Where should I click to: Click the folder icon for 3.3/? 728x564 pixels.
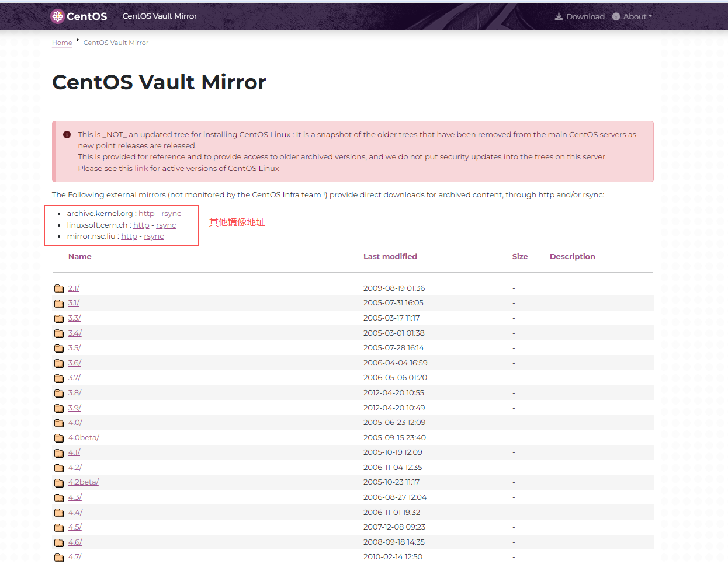[x=59, y=318]
